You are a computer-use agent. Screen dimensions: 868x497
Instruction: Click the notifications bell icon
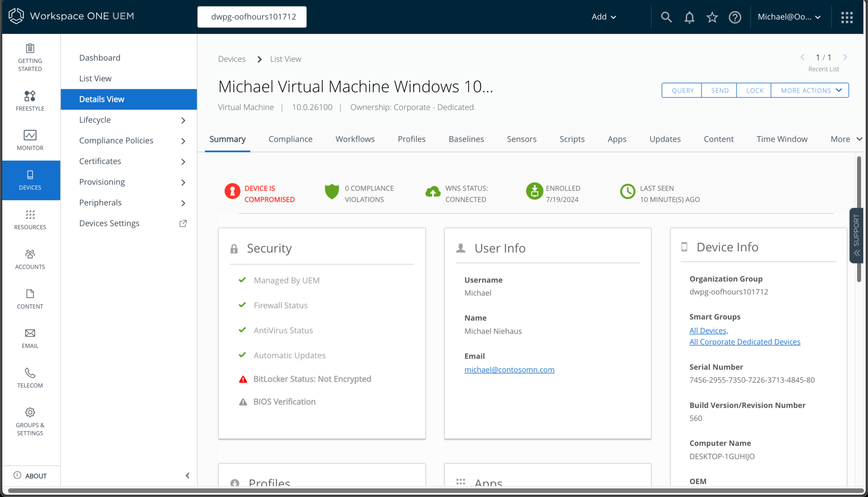pyautogui.click(x=689, y=17)
